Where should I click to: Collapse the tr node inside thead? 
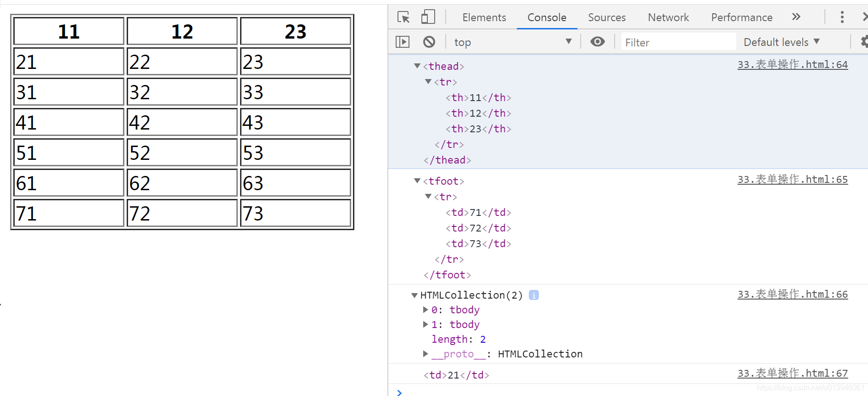428,82
